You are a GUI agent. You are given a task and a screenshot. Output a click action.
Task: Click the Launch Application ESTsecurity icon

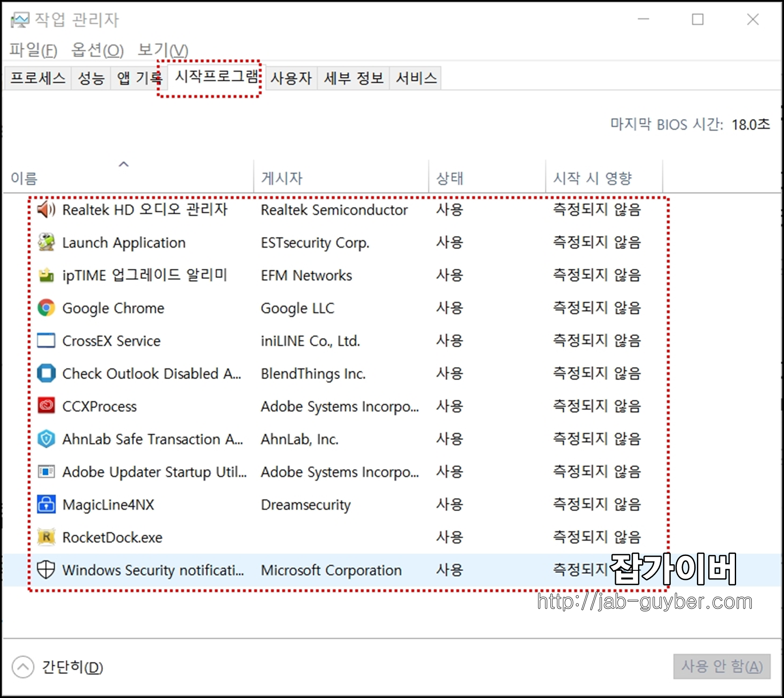[46, 242]
